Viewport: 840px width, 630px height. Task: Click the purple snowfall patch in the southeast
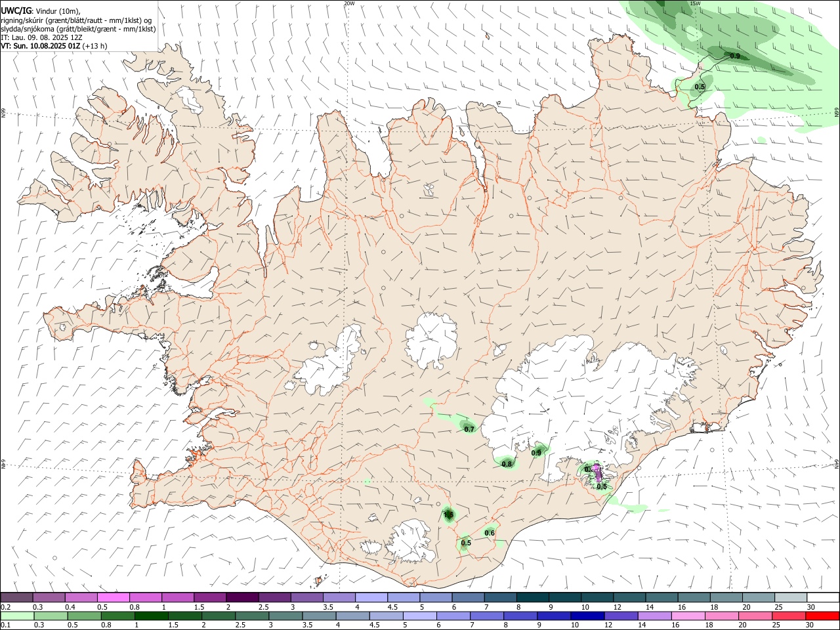(597, 472)
